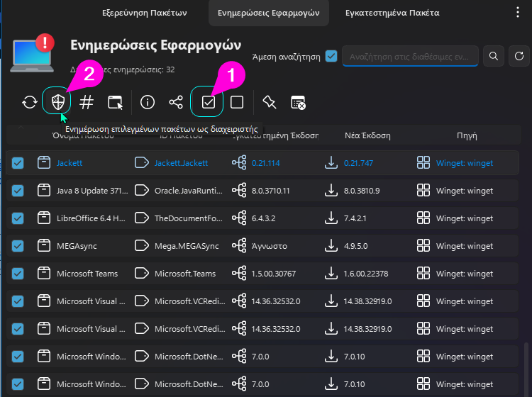Switch to Ενημερώσεις Εφαρμογών tab
This screenshot has height=397, width=532.
coord(268,13)
